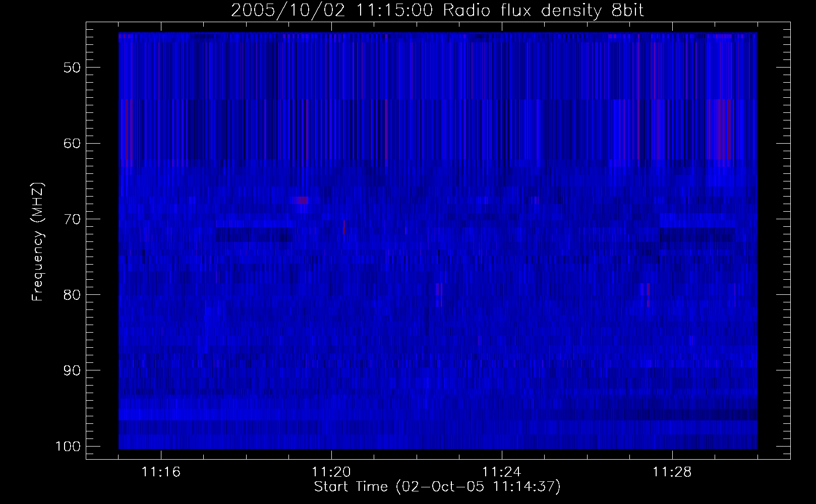Click the red burst near 67 MHz after 11:19
Image resolution: width=816 pixels, height=504 pixels.
point(301,200)
